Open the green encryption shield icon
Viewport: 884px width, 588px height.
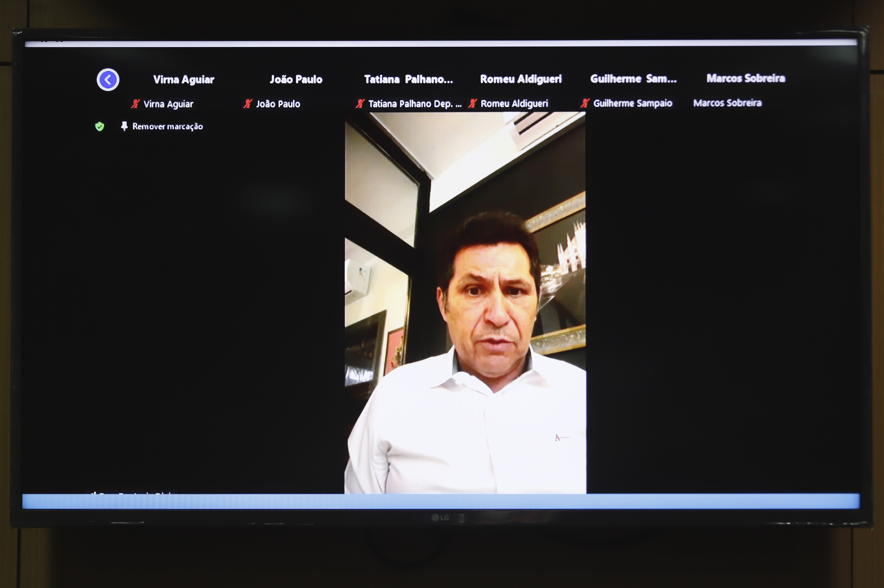point(99,127)
